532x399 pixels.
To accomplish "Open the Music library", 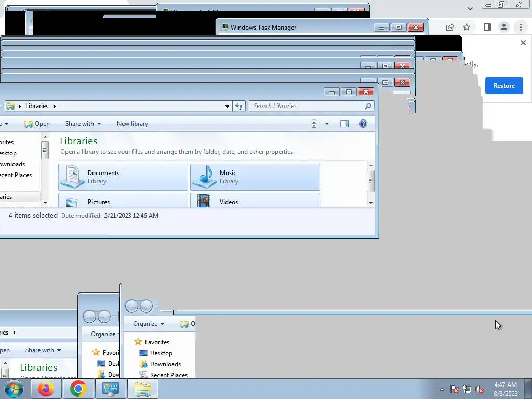I will click(x=255, y=177).
